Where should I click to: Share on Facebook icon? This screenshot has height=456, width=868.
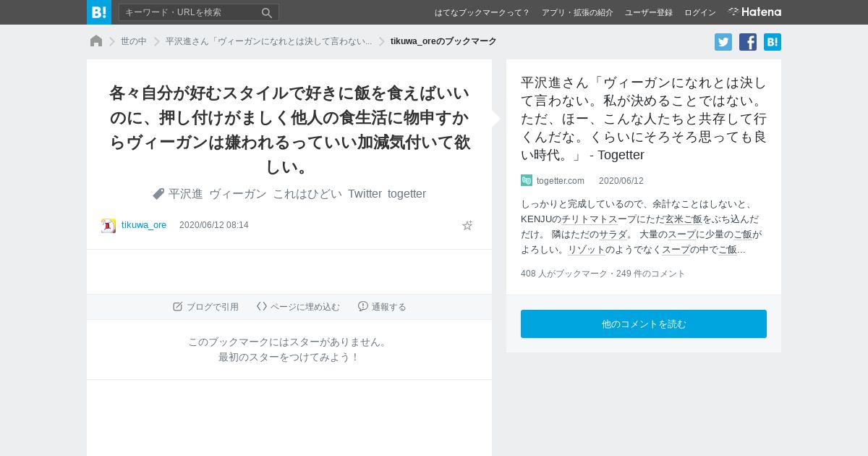point(748,42)
